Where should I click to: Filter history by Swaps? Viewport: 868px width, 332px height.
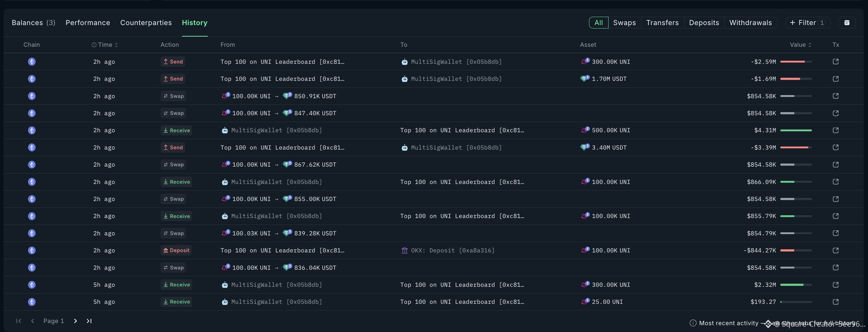click(x=624, y=23)
